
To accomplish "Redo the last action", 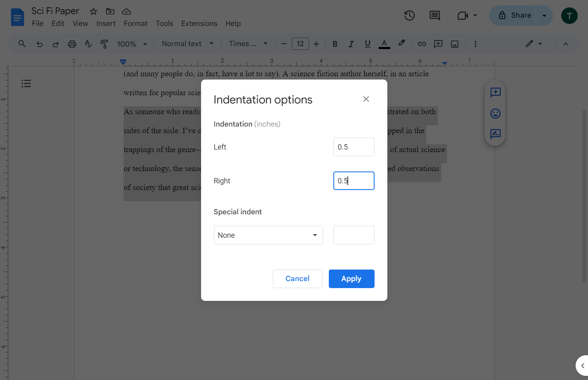I will click(56, 44).
